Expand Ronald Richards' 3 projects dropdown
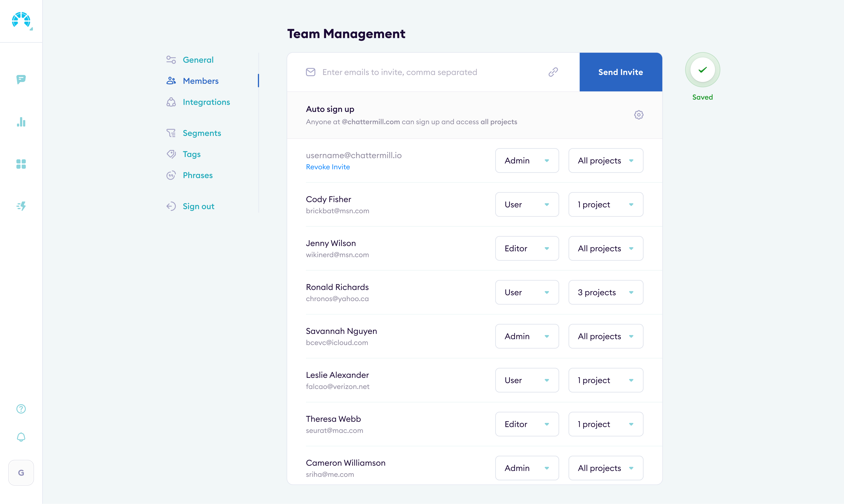This screenshot has width=844, height=504. 606,292
